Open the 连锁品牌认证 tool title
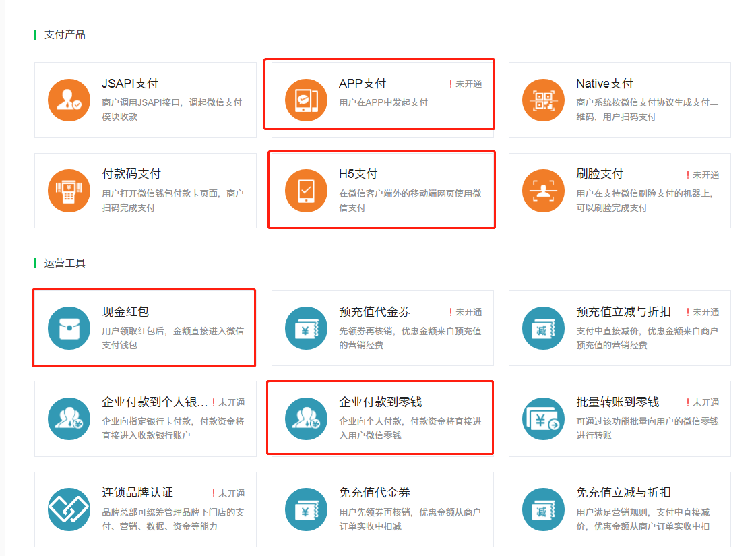 pos(137,493)
